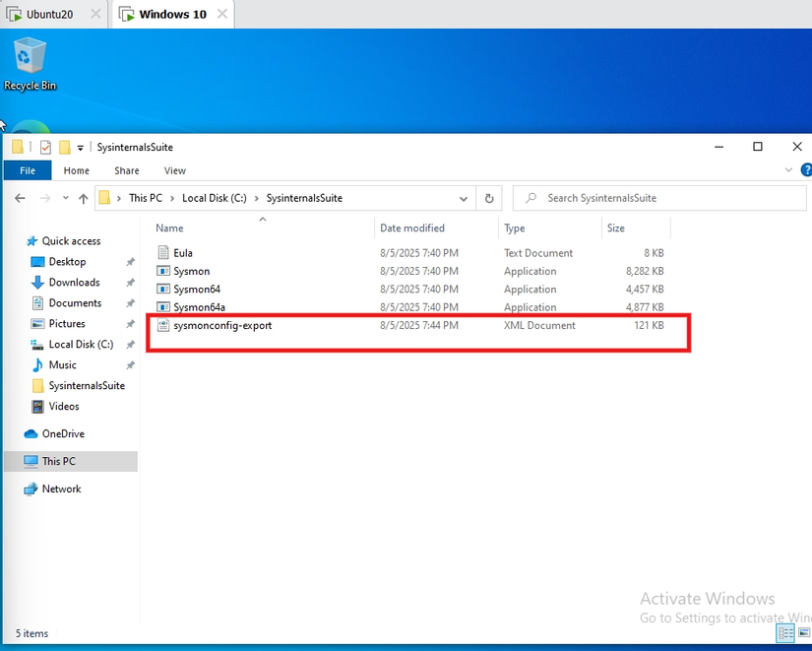Screen dimensions: 812x651
Task: Go up one folder level
Action: tap(83, 198)
